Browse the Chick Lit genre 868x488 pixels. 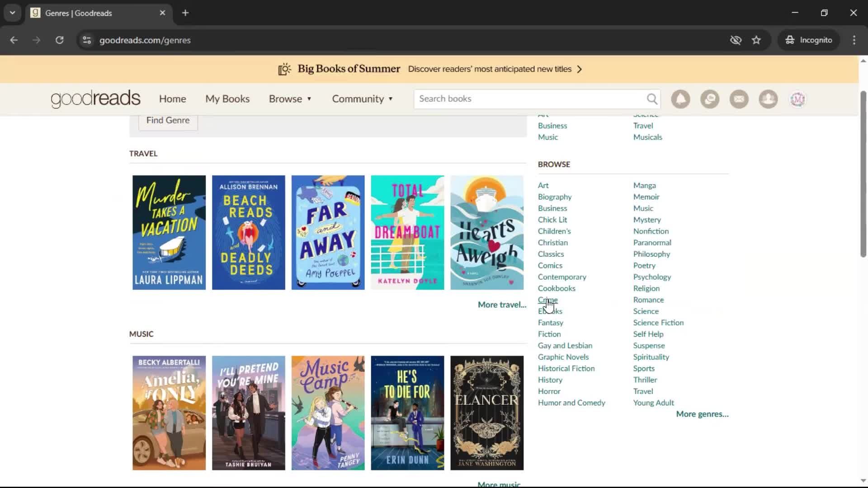tap(552, 220)
